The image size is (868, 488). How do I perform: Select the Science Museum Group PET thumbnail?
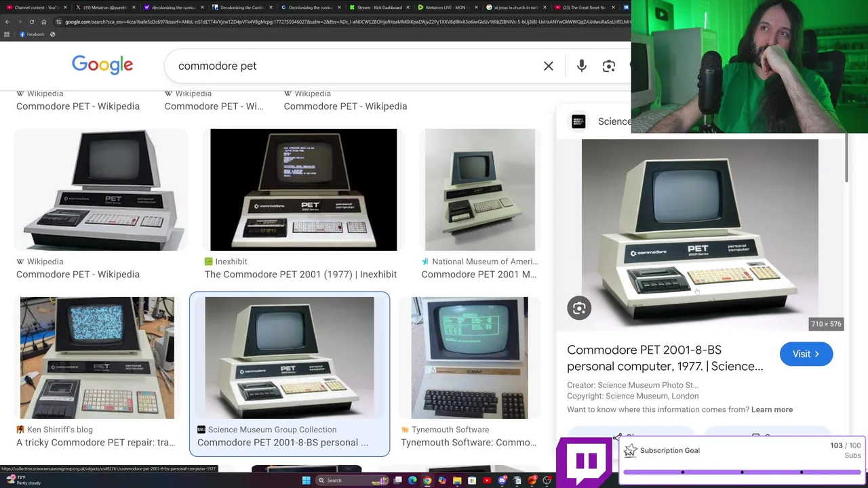(290, 358)
